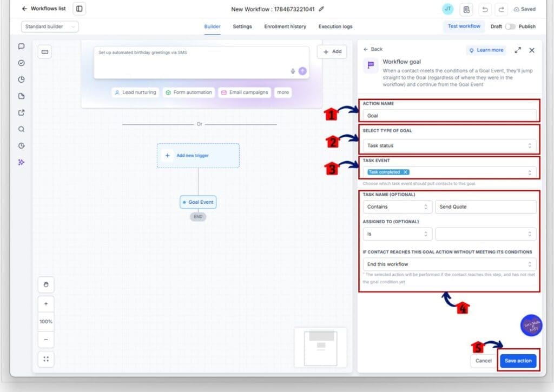554x392 pixels.
Task: Open the notes icon in header
Action: pyautogui.click(x=466, y=9)
